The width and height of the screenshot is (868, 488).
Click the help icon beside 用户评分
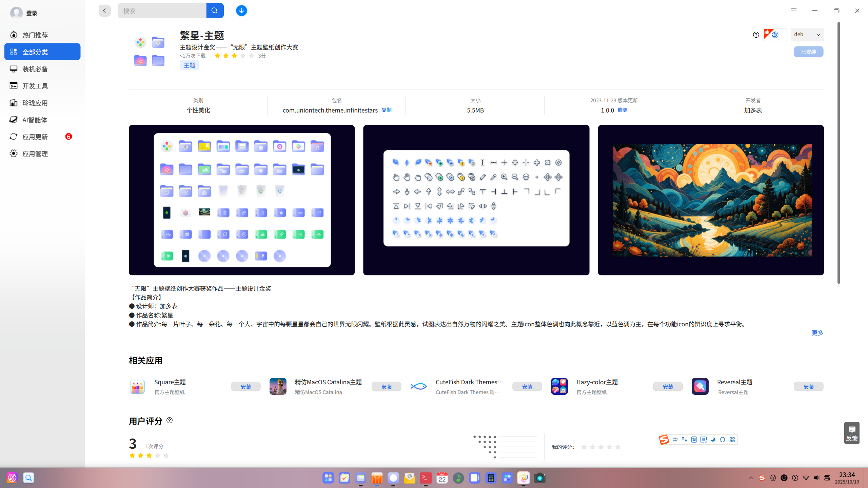click(170, 420)
